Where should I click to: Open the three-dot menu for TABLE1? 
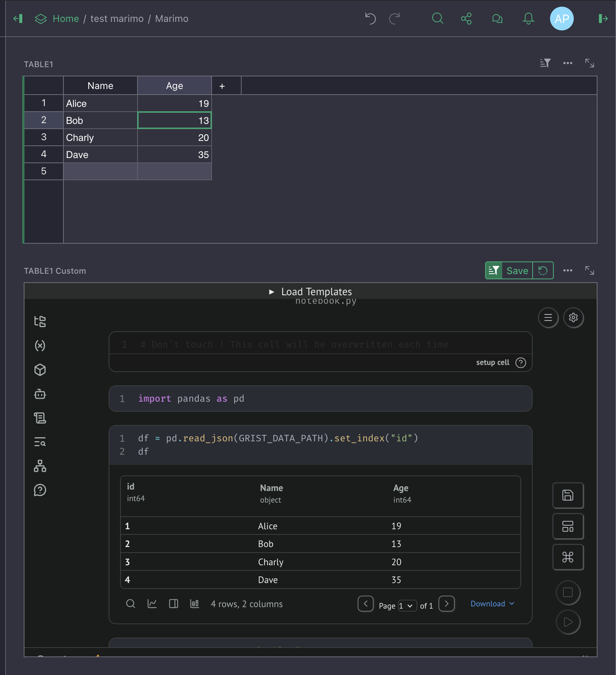point(567,63)
